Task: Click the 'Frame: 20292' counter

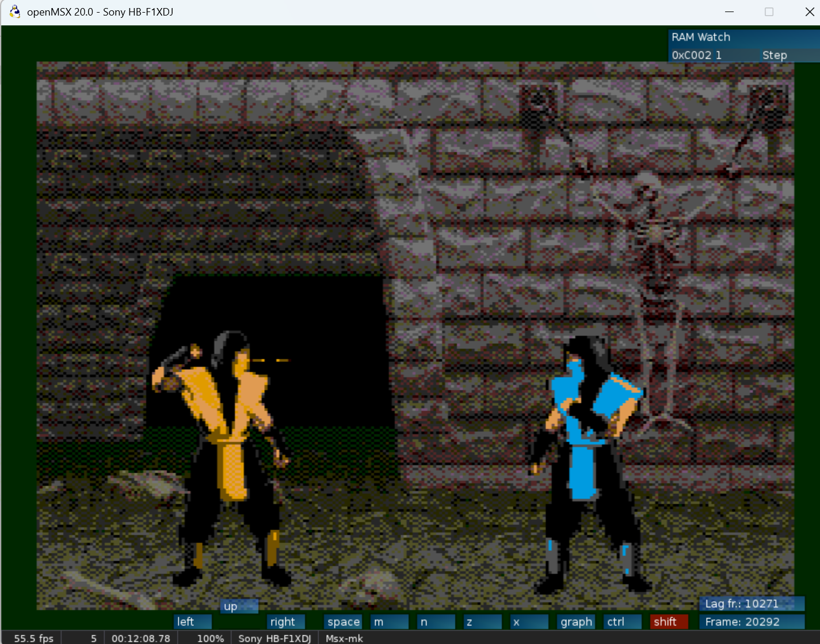Action: pos(752,622)
